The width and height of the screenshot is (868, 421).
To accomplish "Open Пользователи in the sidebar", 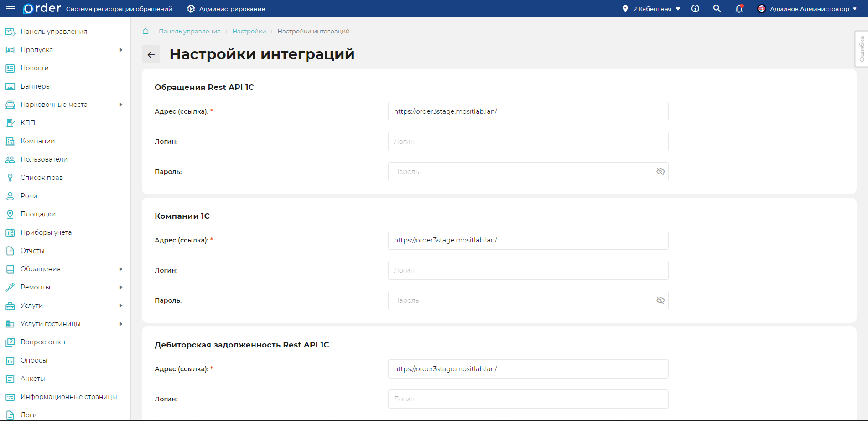I will point(44,159).
